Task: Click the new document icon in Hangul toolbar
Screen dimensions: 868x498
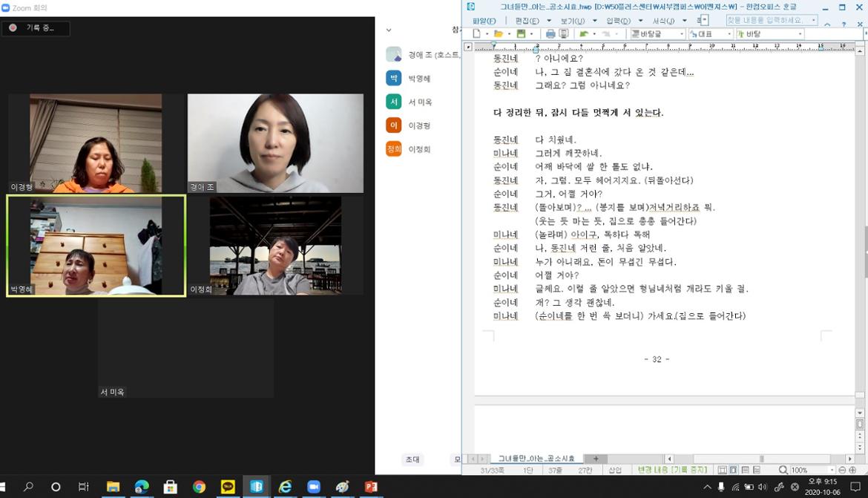Action: point(477,34)
